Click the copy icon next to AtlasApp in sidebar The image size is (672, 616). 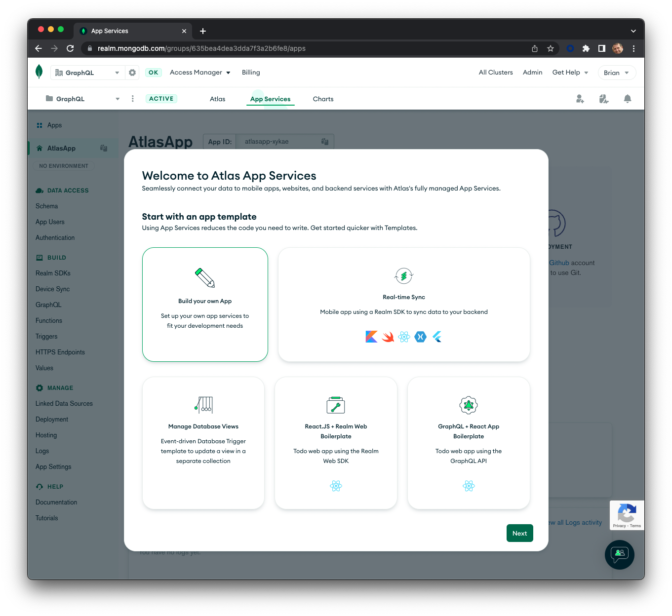tap(104, 148)
